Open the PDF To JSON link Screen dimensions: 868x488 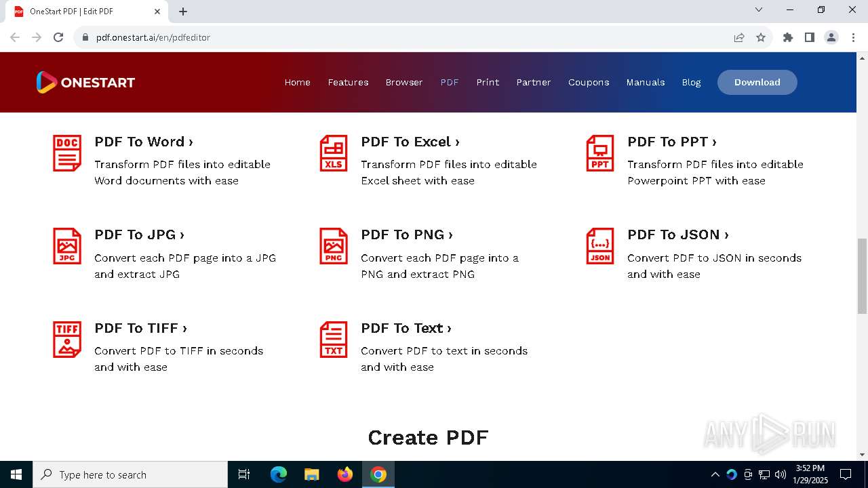pos(678,235)
